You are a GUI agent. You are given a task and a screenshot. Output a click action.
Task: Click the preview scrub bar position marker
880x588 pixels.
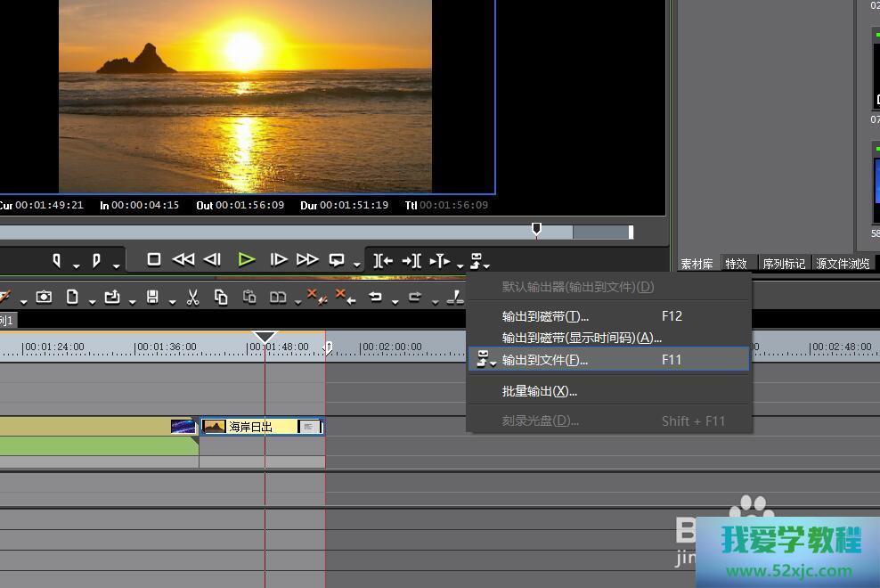click(536, 230)
